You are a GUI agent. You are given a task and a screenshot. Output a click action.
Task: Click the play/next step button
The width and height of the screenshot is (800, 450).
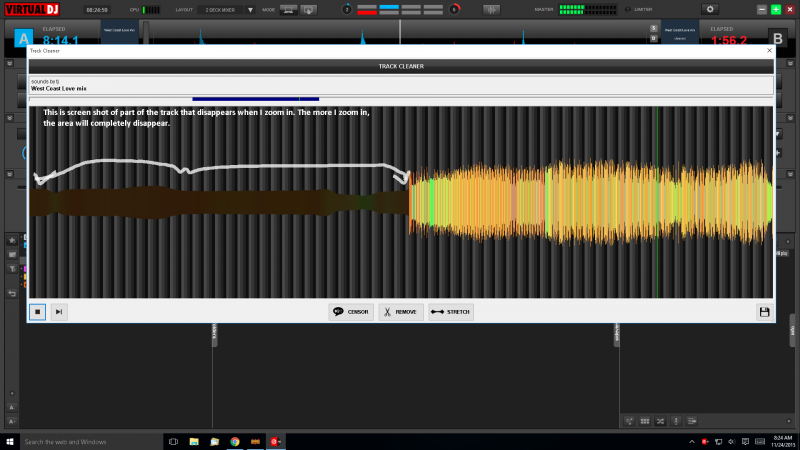(59, 312)
